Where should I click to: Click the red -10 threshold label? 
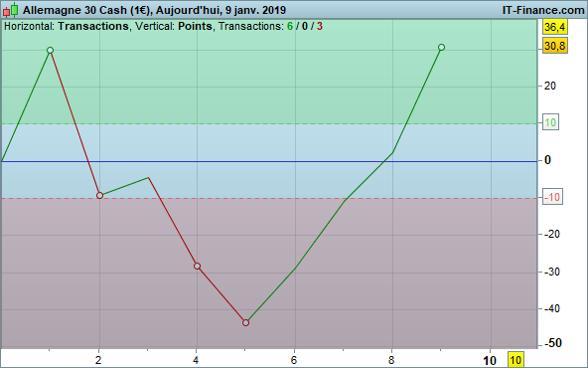tap(552, 197)
